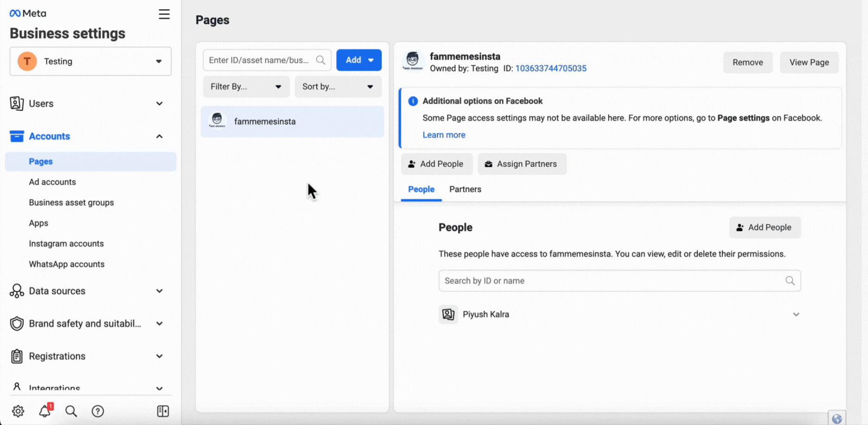Open the blue Add dropdown button

[x=359, y=60]
